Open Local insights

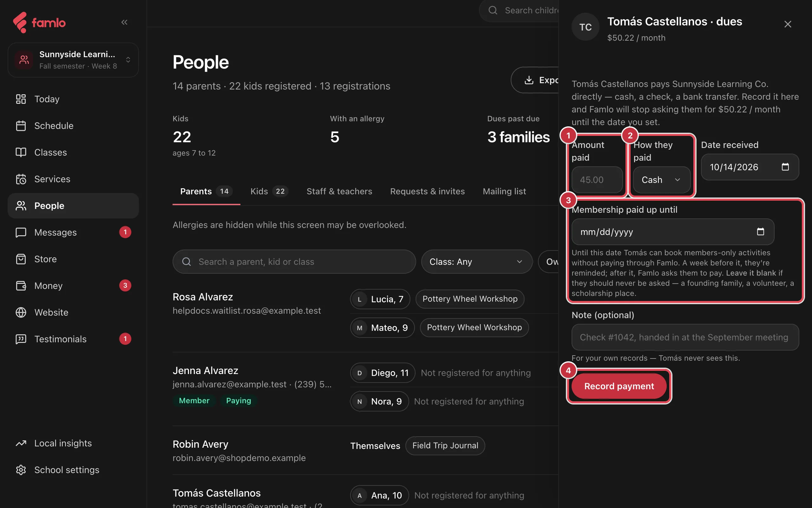click(x=73, y=443)
